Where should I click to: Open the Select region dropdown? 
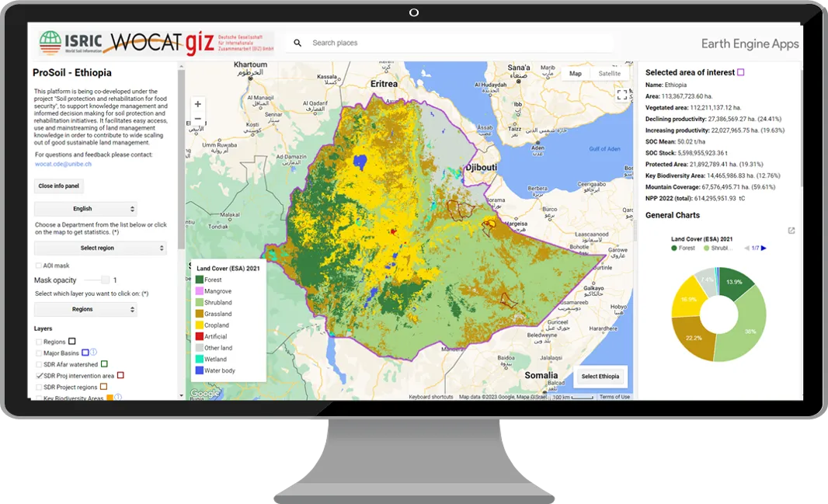point(100,249)
